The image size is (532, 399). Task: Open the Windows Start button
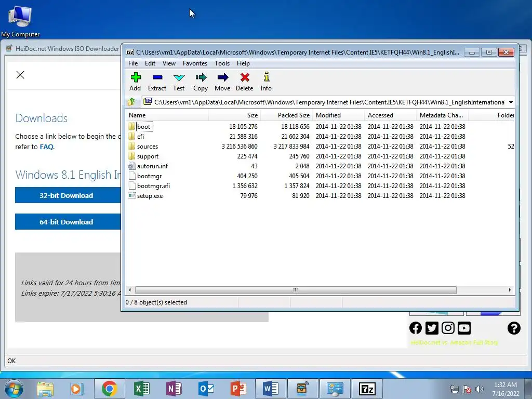tap(14, 389)
